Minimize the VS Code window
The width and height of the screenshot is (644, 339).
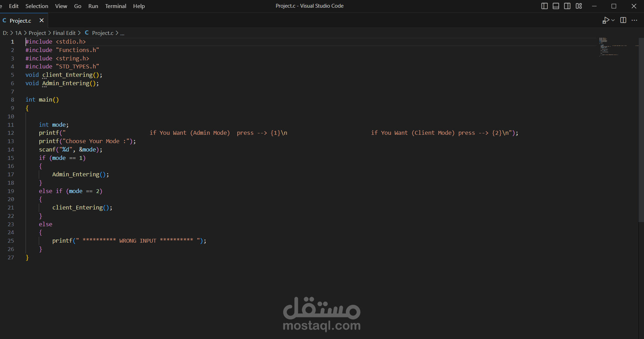[594, 6]
